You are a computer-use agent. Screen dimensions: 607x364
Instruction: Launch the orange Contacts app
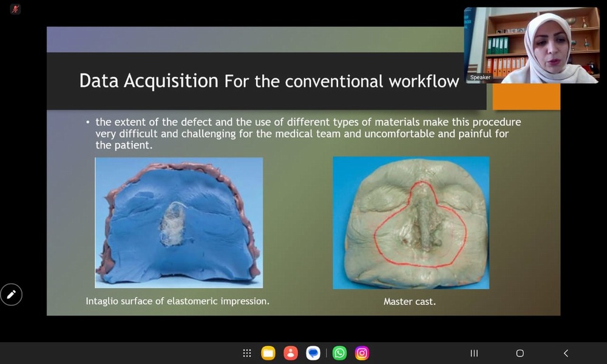[x=291, y=353]
